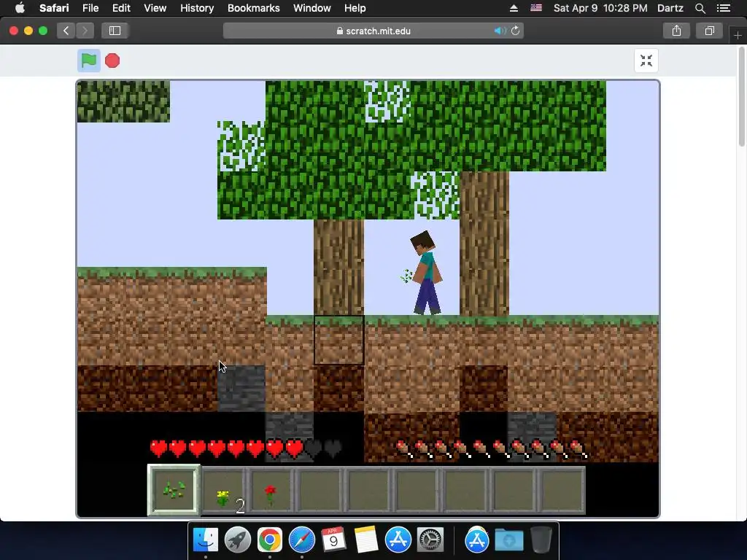Select the fourth hotbar slot, first empty one
Image resolution: width=747 pixels, height=560 pixels.
(320, 491)
